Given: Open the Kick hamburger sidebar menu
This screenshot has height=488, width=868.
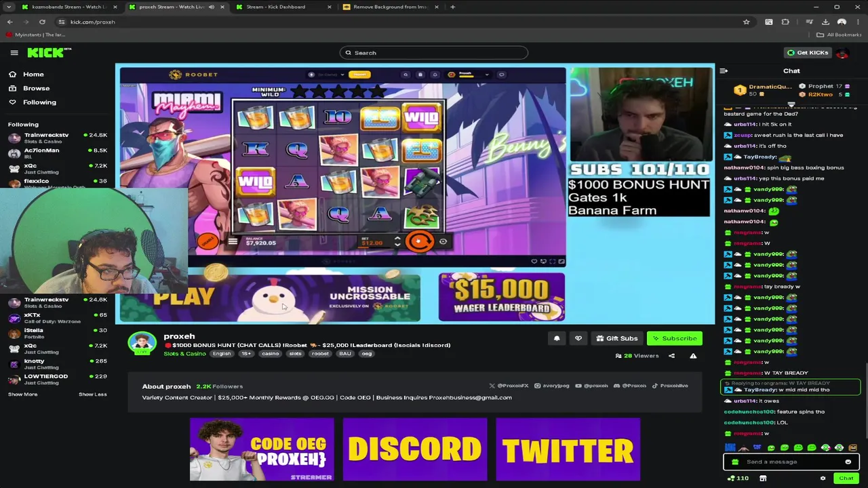Looking at the screenshot, I should [x=14, y=52].
